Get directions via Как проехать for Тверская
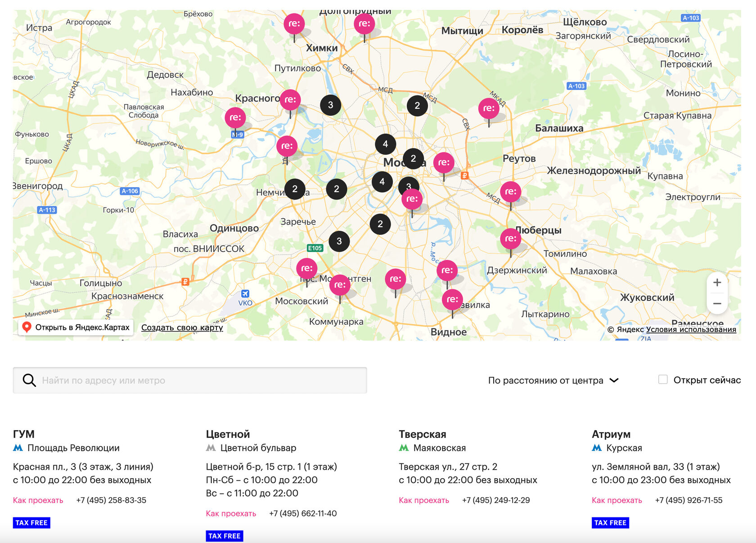The height and width of the screenshot is (543, 756). click(424, 500)
